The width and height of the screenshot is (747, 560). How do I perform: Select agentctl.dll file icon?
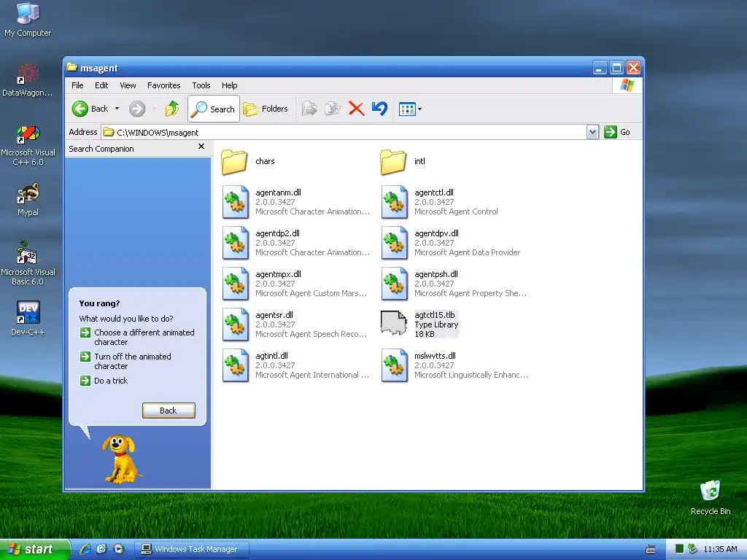(395, 202)
